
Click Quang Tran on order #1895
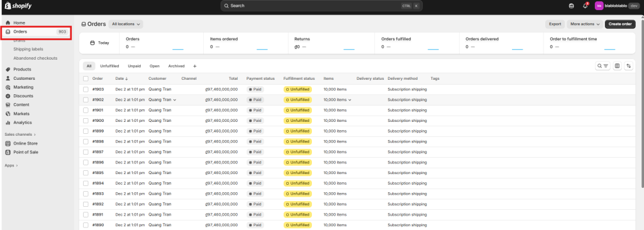pos(160,173)
